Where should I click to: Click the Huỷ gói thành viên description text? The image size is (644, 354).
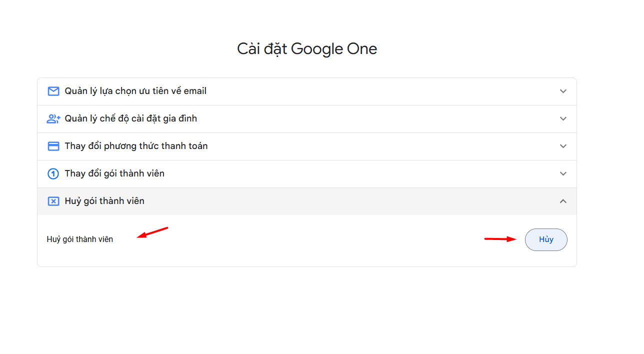pyautogui.click(x=80, y=239)
